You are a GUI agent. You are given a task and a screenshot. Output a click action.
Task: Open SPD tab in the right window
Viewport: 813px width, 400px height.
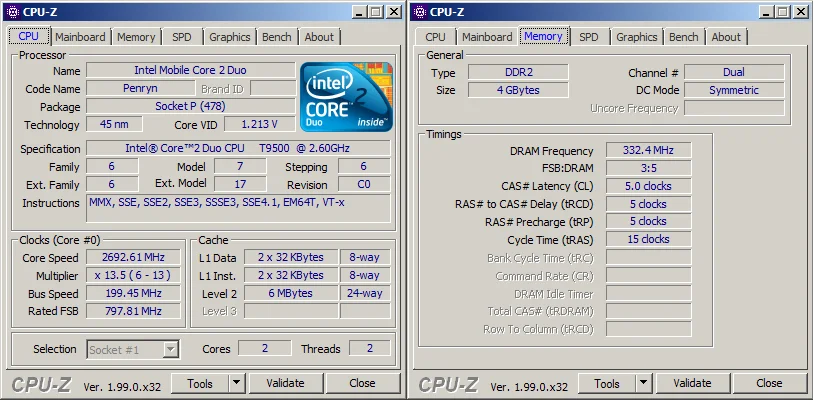click(x=588, y=37)
